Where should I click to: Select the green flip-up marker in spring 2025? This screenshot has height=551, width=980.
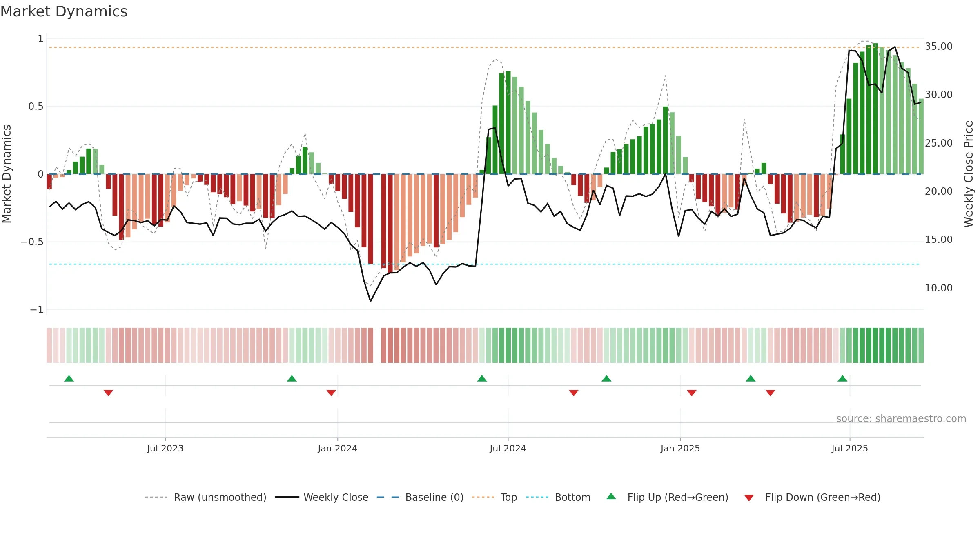[751, 378]
